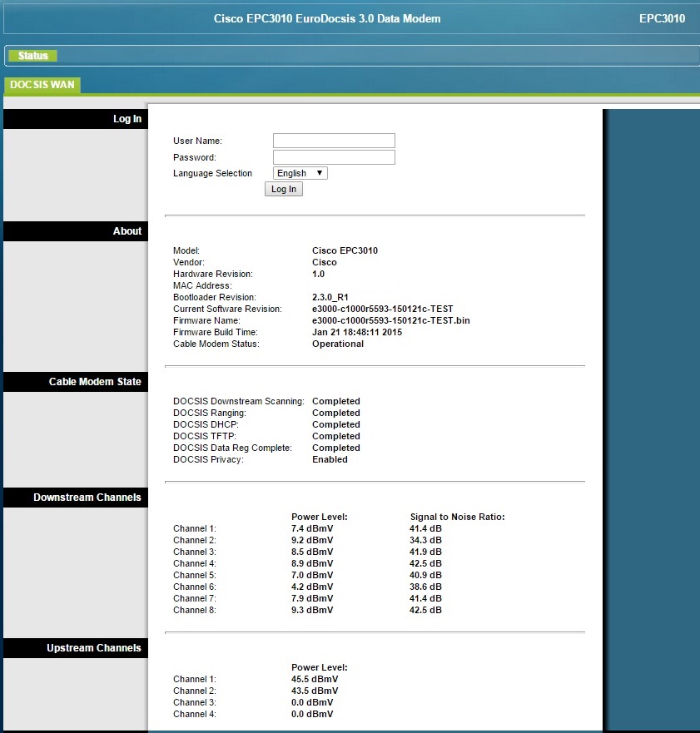Click the upstream Power Level header
Image resolution: width=700 pixels, height=733 pixels.
tap(320, 667)
